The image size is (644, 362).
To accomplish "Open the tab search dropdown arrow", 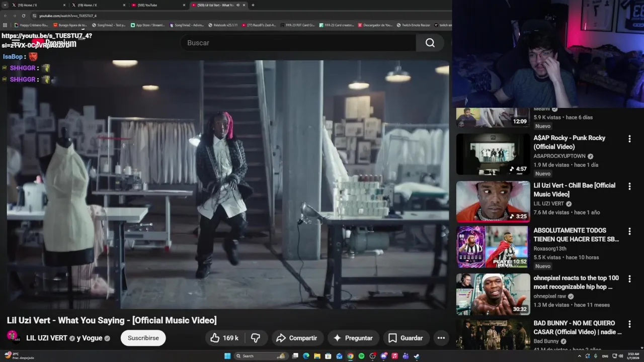I will point(5,5).
